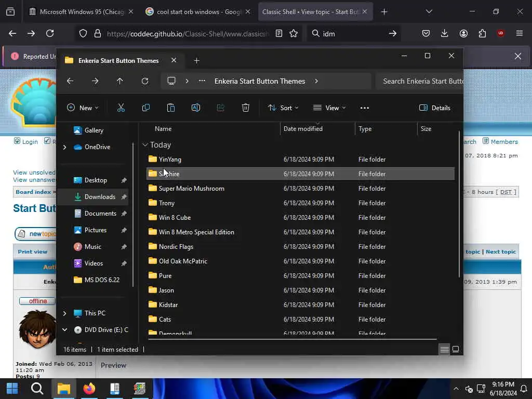The height and width of the screenshot is (399, 532).
Task: Save page to Pocket icon
Action: [x=426, y=33]
